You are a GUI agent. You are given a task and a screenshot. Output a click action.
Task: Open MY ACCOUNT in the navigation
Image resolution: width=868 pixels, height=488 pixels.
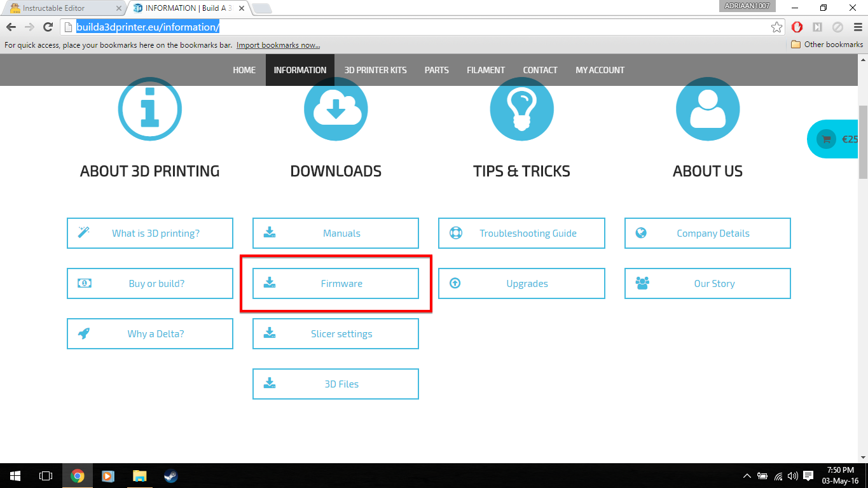coord(600,70)
